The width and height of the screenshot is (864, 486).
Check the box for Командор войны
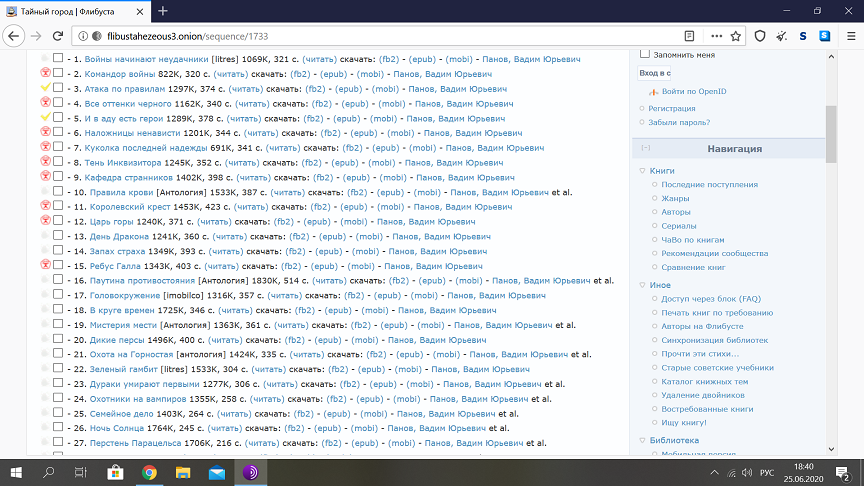pos(58,73)
